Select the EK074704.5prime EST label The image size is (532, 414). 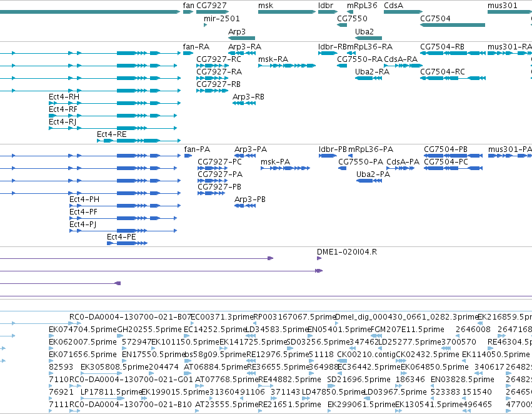(x=83, y=330)
